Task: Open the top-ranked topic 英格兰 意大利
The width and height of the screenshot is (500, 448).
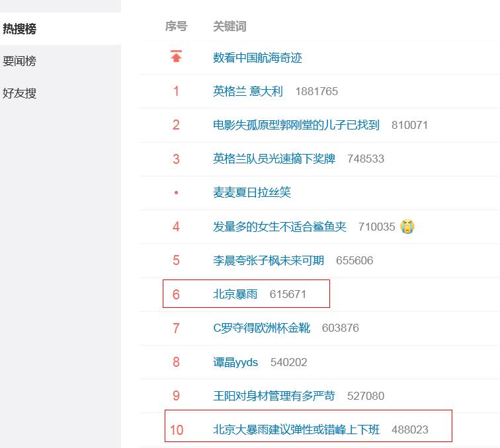Action: point(247,91)
